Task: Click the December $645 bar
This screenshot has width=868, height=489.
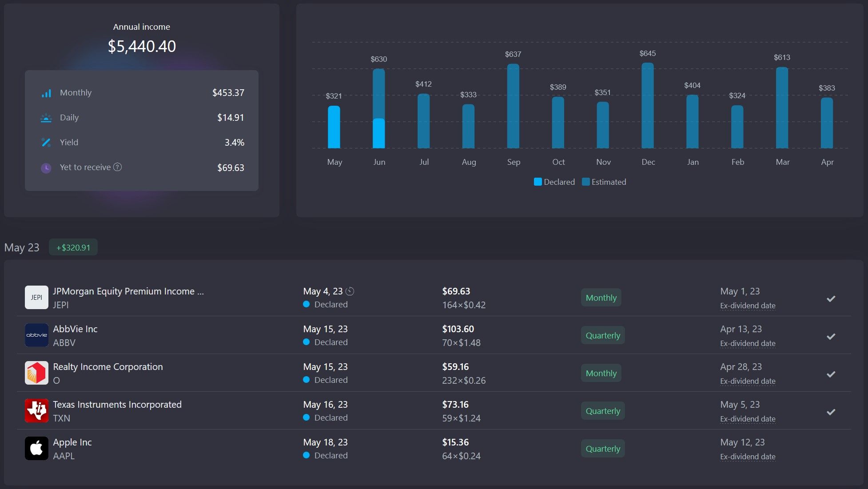Action: coord(648,106)
